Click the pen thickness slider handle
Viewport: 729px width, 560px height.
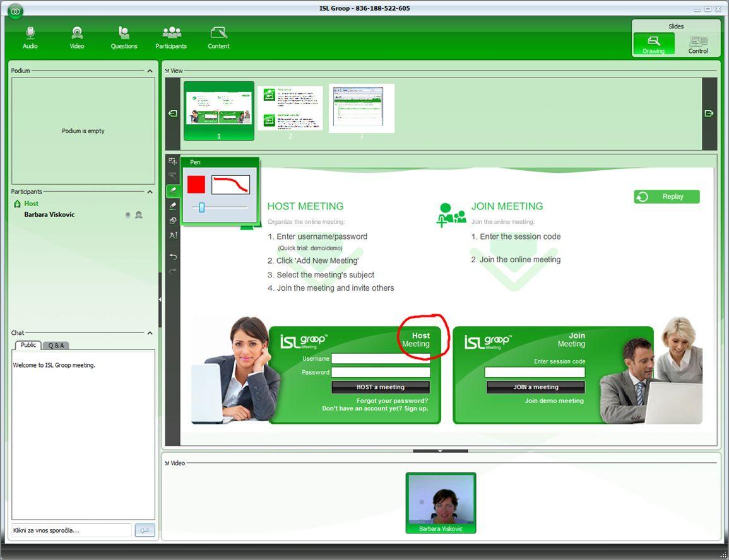202,207
